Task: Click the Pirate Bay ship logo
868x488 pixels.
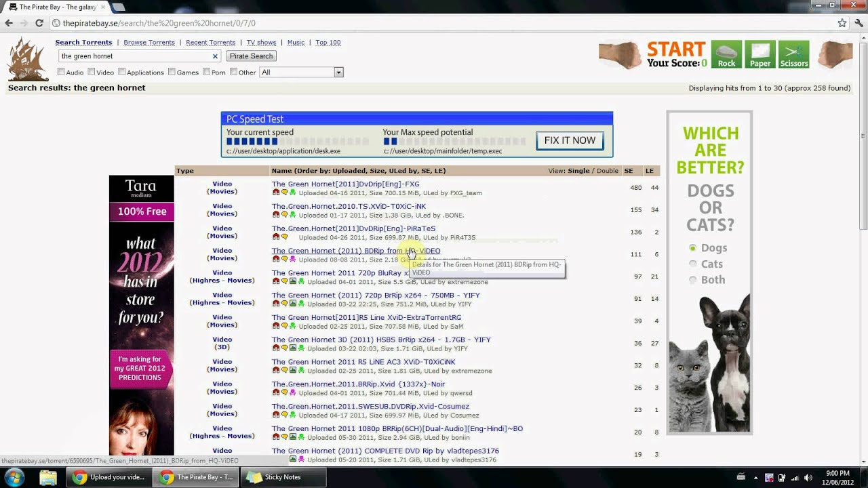Action: [x=28, y=59]
